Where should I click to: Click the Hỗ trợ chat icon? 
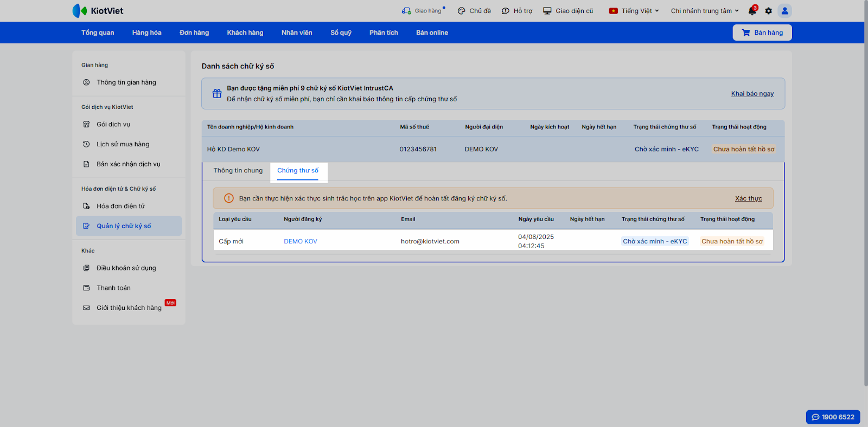click(506, 11)
